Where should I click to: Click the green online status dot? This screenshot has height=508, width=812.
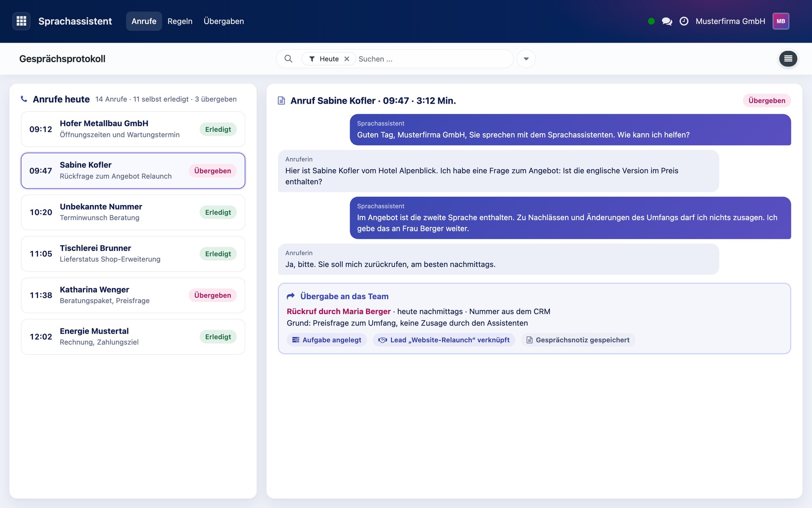(651, 21)
